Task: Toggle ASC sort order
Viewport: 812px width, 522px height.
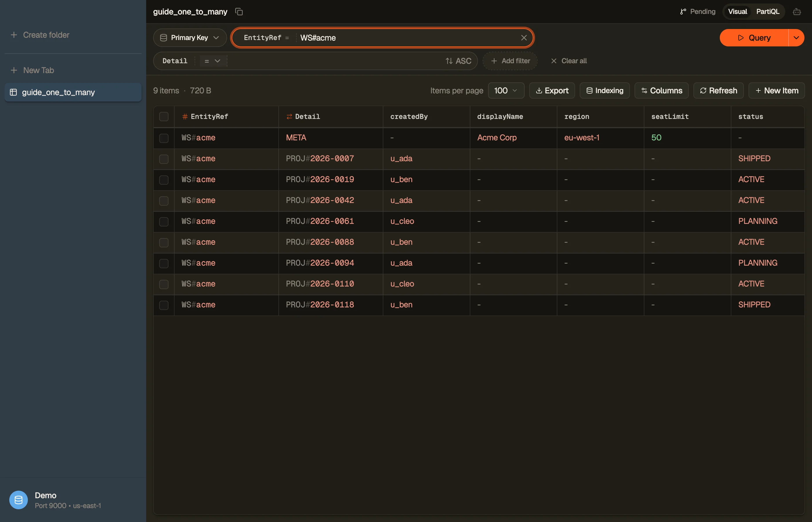Action: pos(458,61)
